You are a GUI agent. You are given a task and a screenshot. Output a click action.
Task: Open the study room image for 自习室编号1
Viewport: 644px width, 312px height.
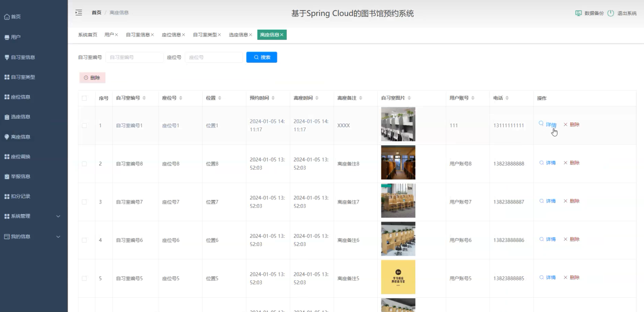[398, 124]
